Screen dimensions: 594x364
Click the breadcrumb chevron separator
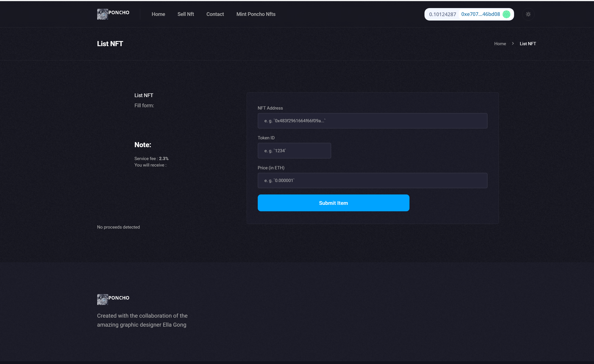pos(513,44)
